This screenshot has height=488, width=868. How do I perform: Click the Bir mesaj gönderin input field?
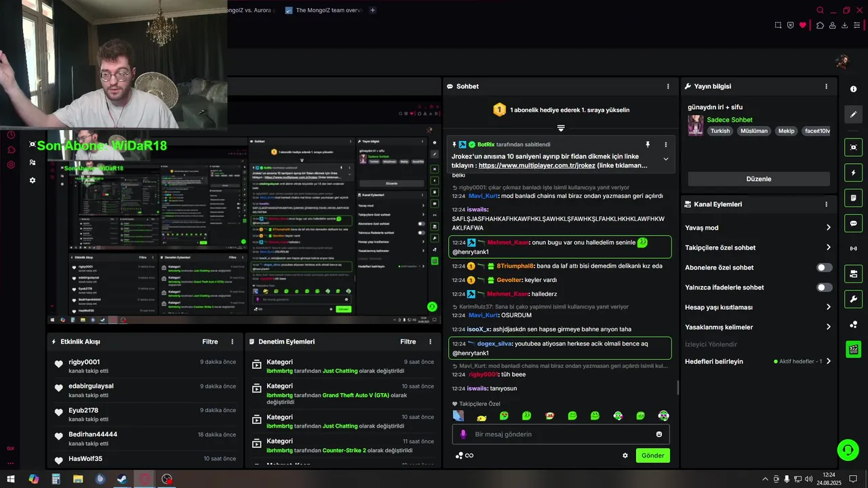[x=561, y=434]
